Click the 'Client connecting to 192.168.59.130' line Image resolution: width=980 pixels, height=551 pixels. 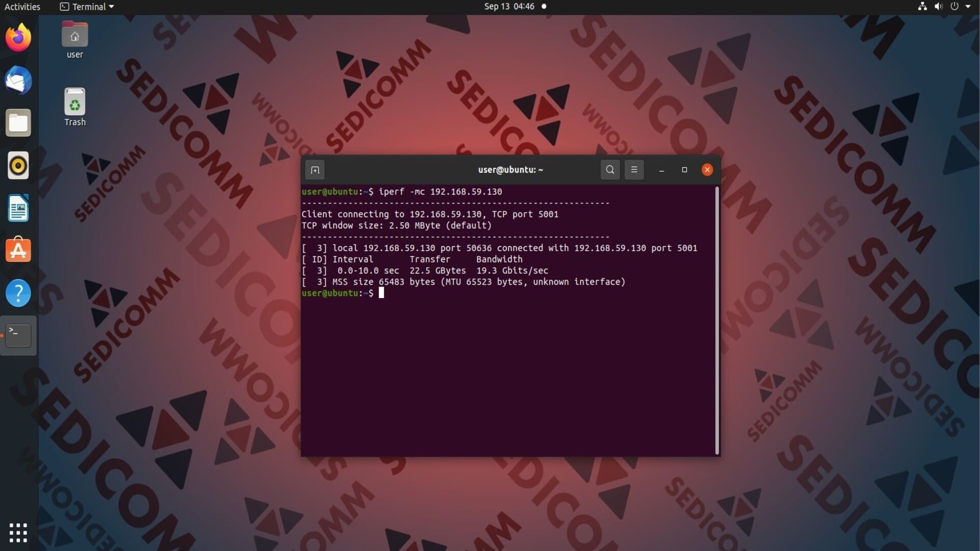click(x=430, y=214)
